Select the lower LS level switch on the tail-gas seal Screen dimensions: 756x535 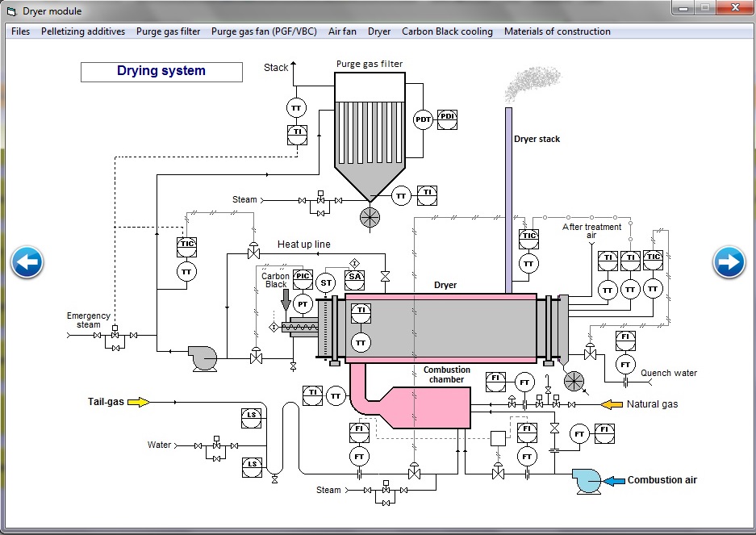point(253,467)
